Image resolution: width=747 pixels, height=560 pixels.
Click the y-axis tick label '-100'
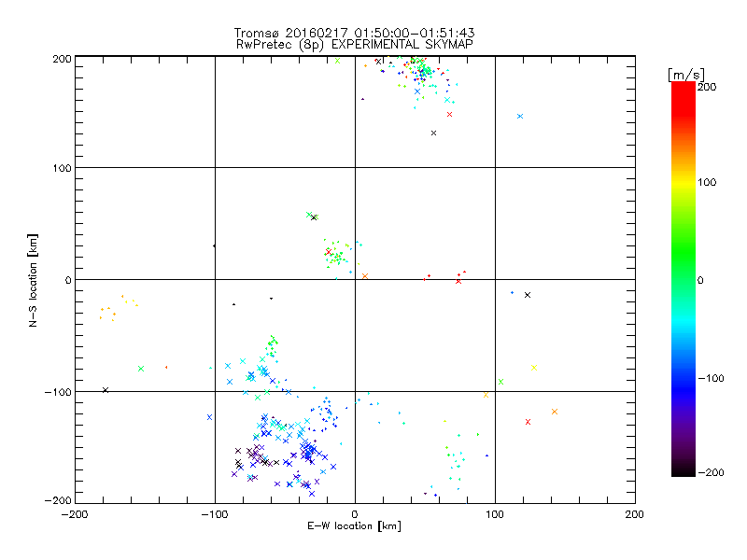click(58, 392)
